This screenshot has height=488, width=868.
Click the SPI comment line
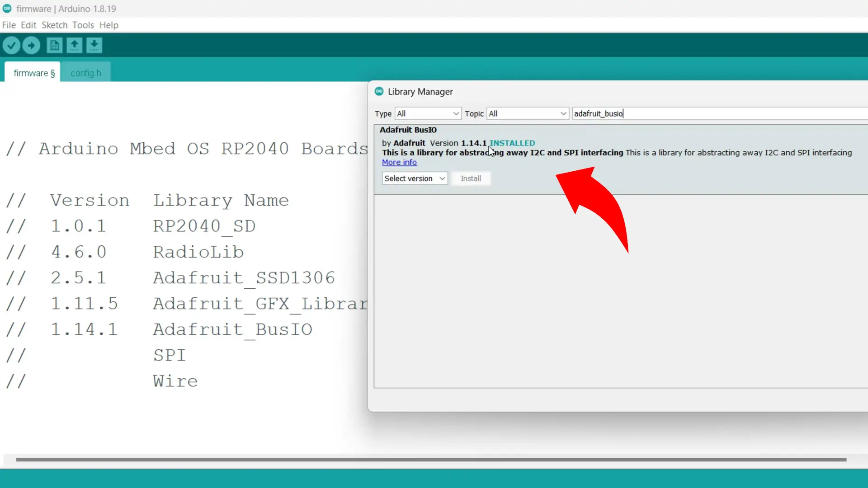(96, 355)
